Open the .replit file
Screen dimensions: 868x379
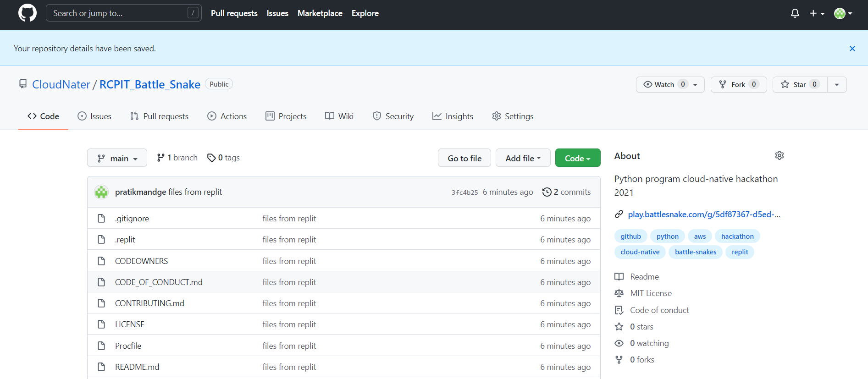tap(125, 240)
